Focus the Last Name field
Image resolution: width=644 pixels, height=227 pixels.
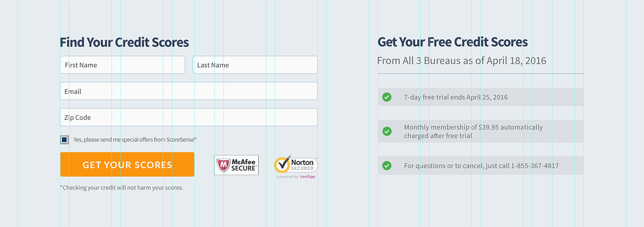point(255,65)
